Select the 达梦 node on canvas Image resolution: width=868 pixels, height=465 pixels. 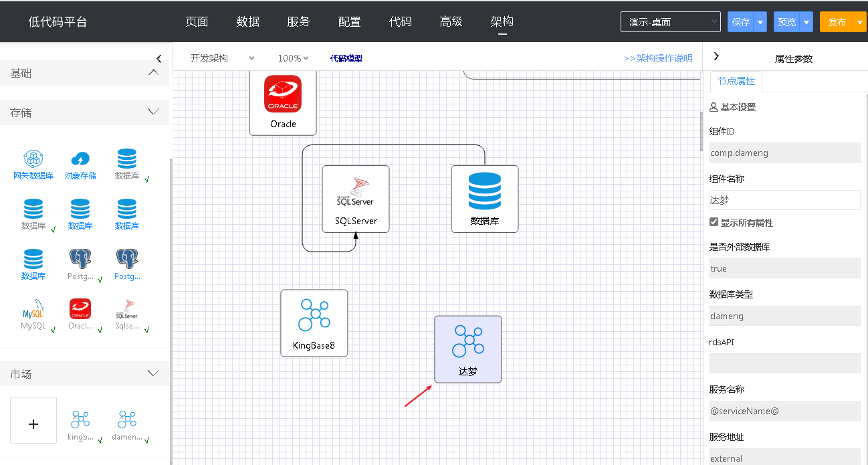tap(468, 349)
